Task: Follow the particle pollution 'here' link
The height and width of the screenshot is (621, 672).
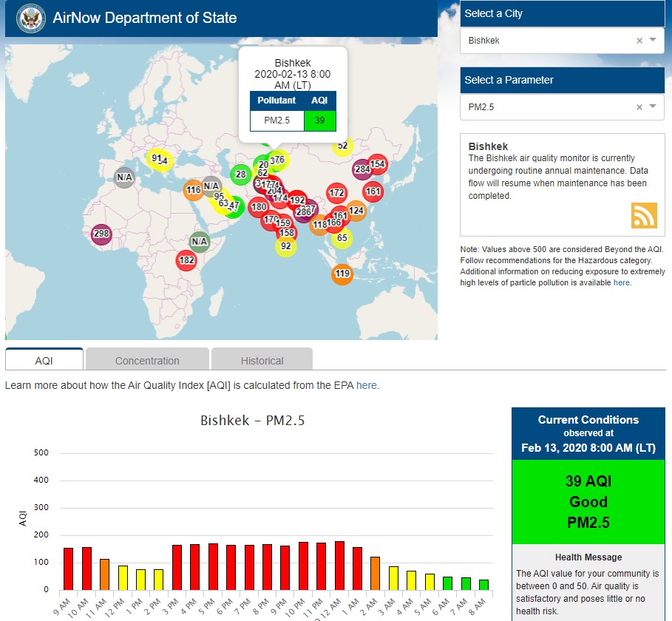Action: tap(621, 282)
